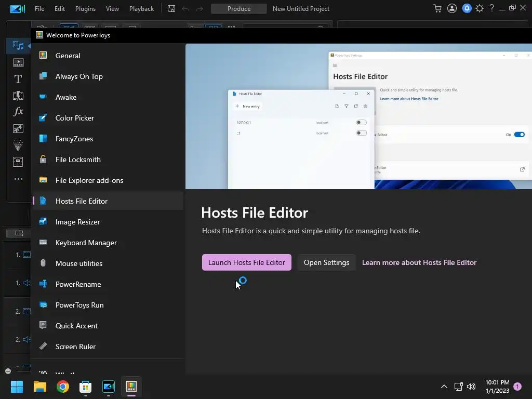532x399 pixels.
Task: Open the PowerDirector File menu
Action: tap(39, 9)
